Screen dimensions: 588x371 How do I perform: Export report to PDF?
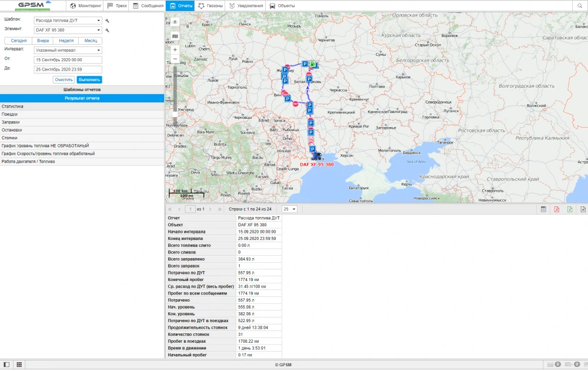557,209
